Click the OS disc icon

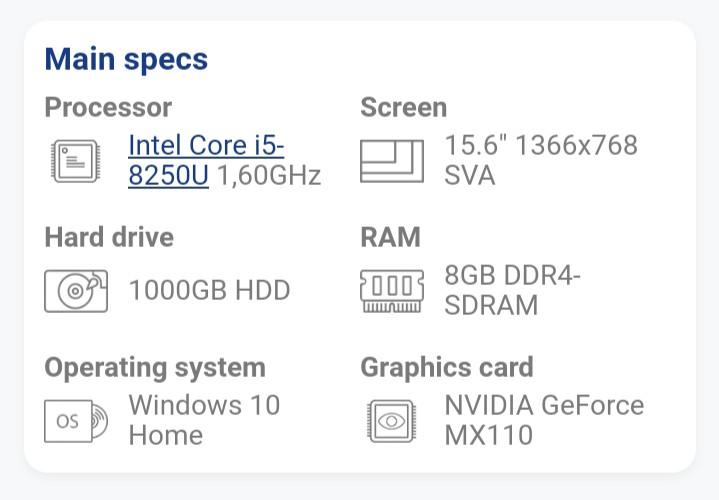(x=76, y=421)
